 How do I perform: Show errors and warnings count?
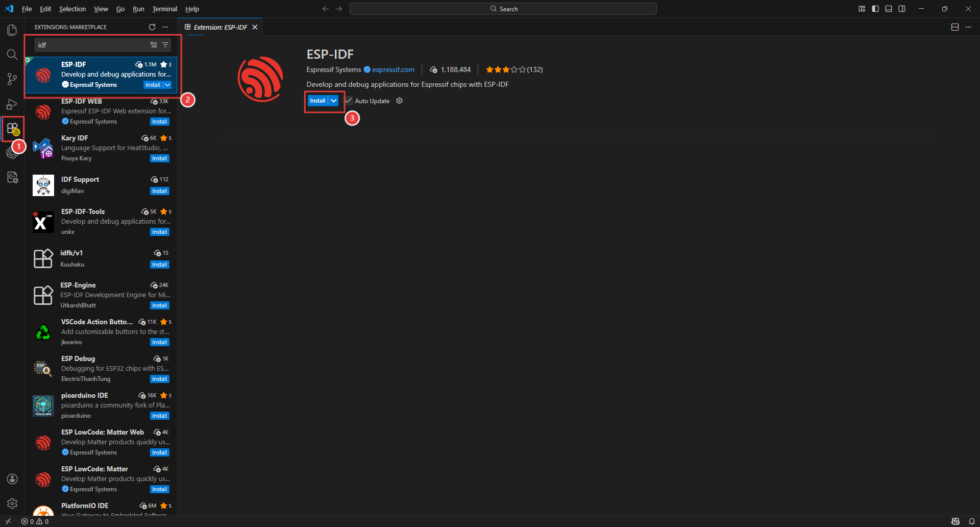click(x=35, y=521)
